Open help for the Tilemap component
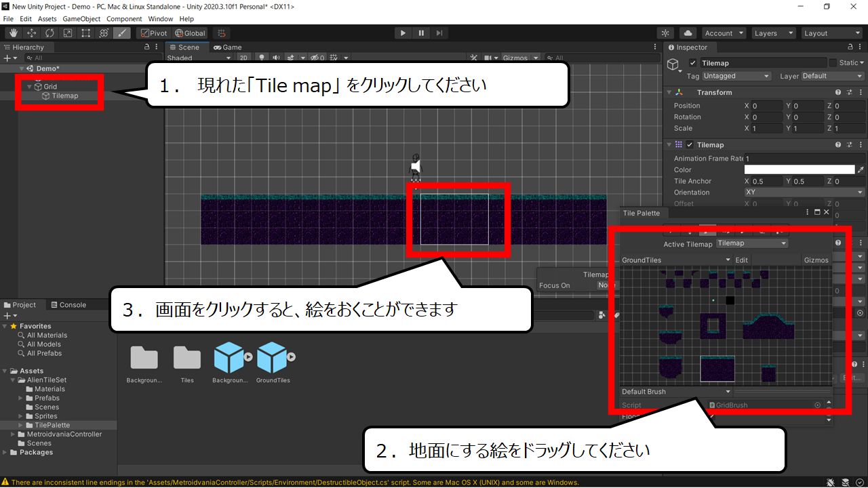Viewport: 868px width, 488px height. pos(840,144)
